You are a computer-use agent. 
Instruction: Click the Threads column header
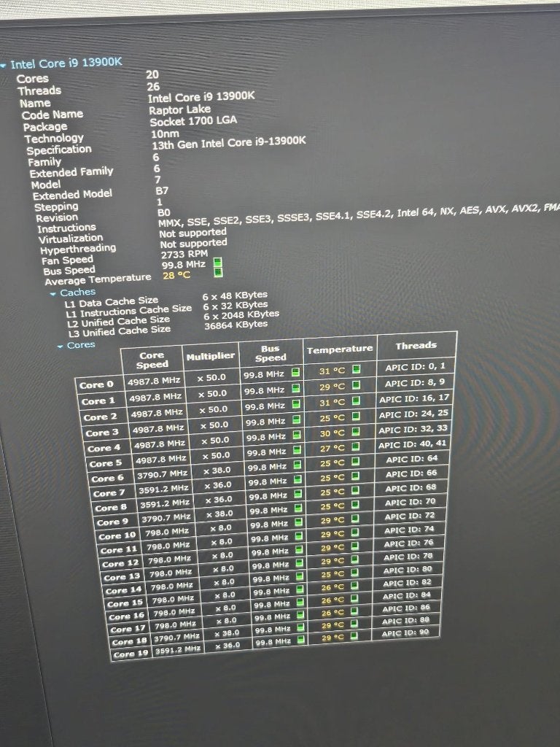[416, 345]
